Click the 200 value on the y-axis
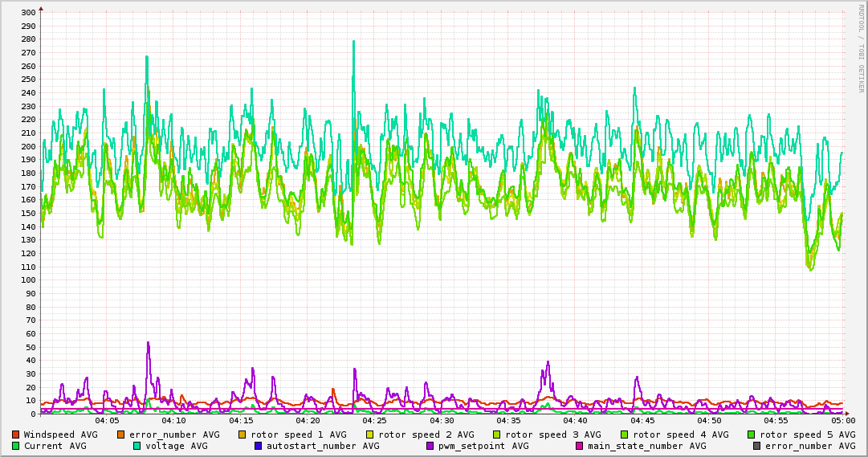Viewport: 868px width, 457px height. pyautogui.click(x=28, y=147)
